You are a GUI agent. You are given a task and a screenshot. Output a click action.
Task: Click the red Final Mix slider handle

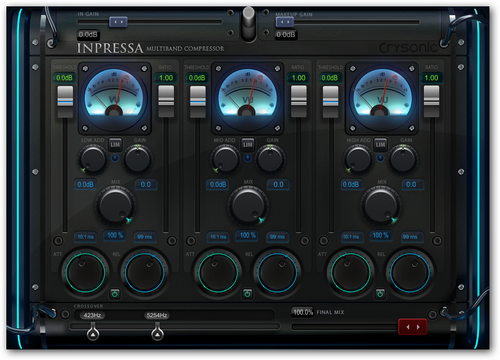pos(413,327)
